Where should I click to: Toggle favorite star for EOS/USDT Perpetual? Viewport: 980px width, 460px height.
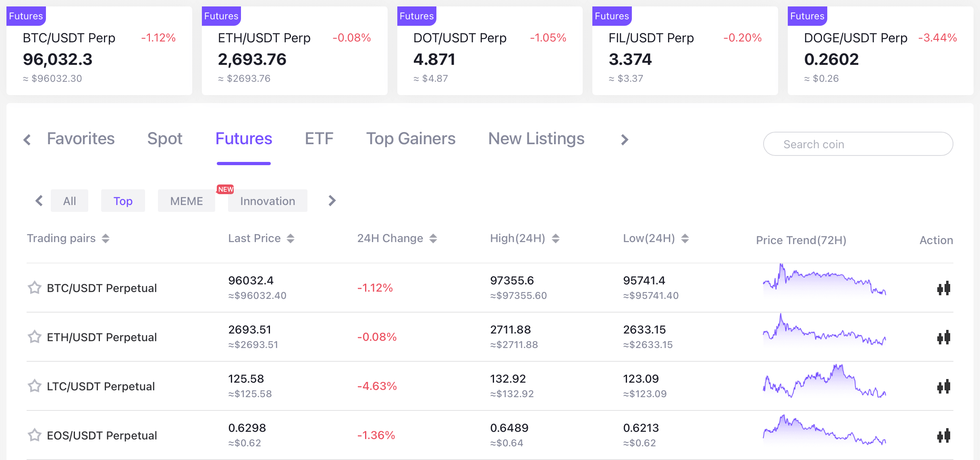[35, 435]
